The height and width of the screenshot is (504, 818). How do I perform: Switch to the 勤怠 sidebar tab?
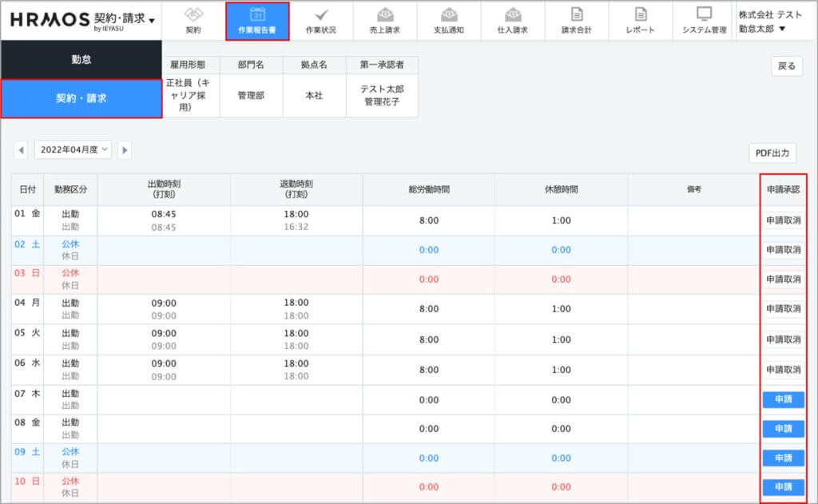(81, 60)
